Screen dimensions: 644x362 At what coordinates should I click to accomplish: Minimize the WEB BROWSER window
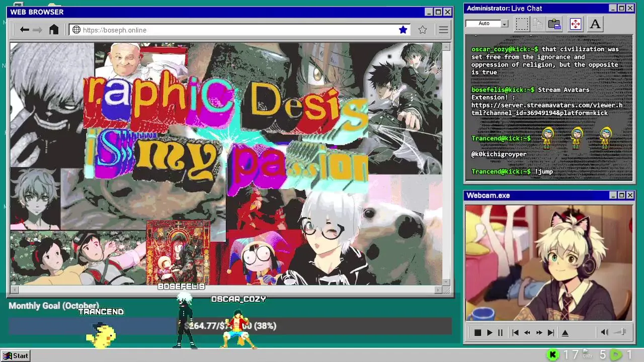click(429, 12)
